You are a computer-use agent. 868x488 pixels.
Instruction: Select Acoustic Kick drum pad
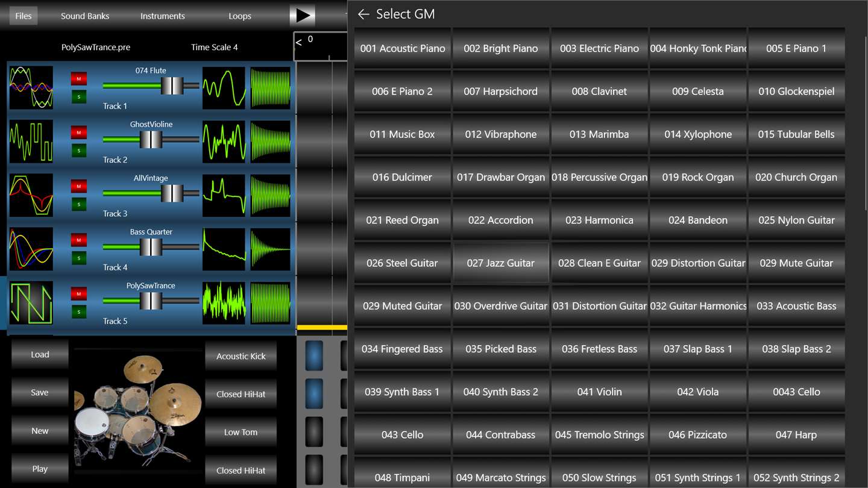pos(241,356)
